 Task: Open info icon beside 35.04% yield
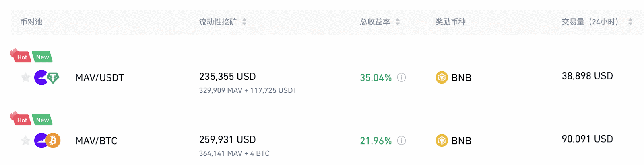pyautogui.click(x=401, y=77)
